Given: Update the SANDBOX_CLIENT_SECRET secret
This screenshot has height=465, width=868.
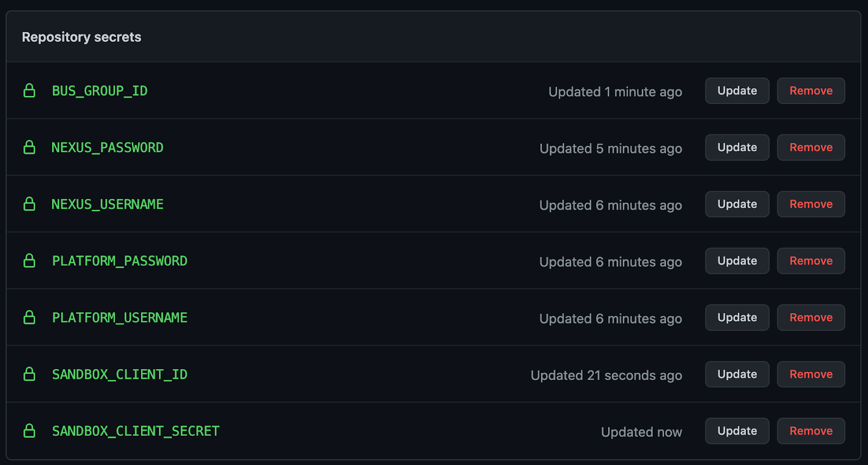Looking at the screenshot, I should [x=737, y=431].
